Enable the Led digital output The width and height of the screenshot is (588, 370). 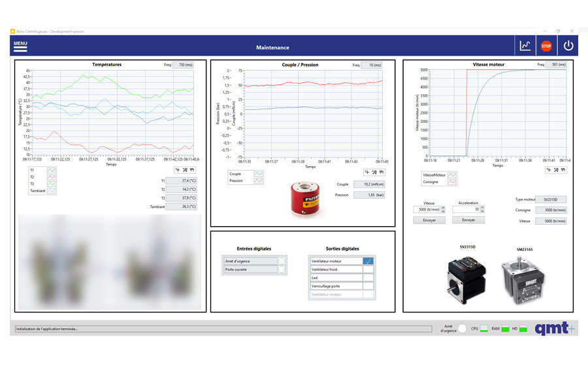point(368,278)
